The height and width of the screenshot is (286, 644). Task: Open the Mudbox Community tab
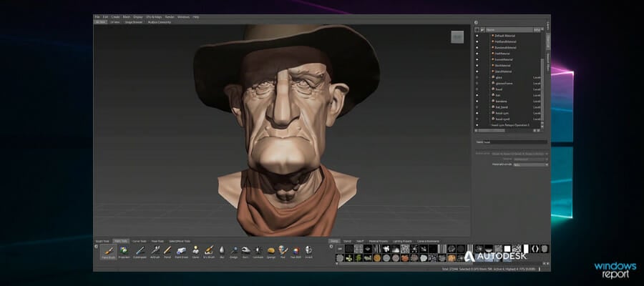(x=159, y=22)
